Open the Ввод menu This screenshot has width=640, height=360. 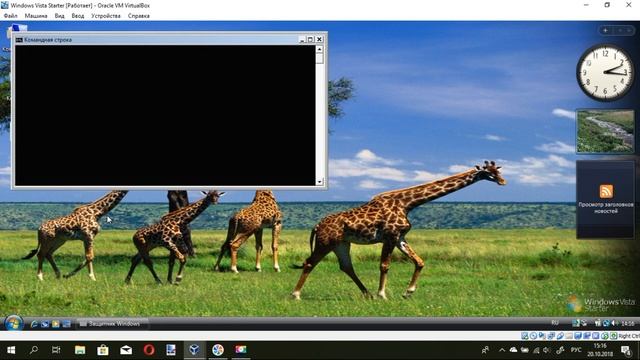coord(78,16)
